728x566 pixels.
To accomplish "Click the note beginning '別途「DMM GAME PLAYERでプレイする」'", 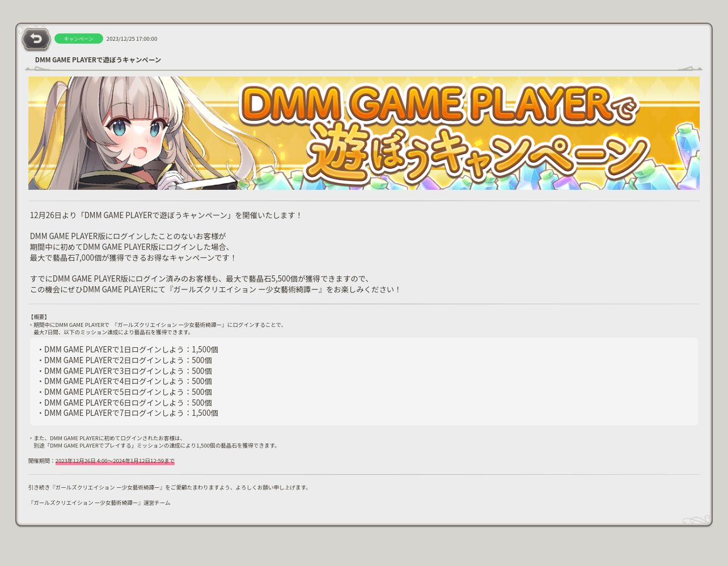I will [x=156, y=445].
